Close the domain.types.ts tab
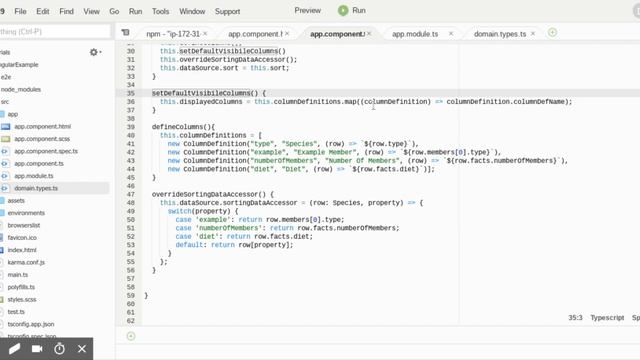The image size is (640, 360). click(533, 33)
